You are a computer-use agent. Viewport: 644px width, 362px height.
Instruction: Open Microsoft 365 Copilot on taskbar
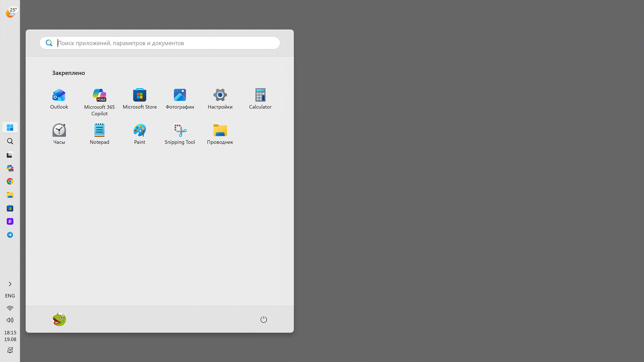[x=10, y=168]
